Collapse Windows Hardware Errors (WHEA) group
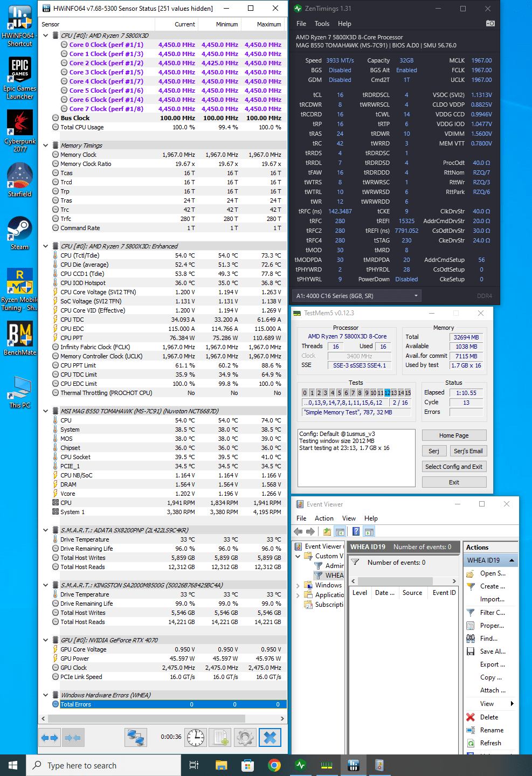Viewport: 532px width, 776px height. tap(46, 695)
